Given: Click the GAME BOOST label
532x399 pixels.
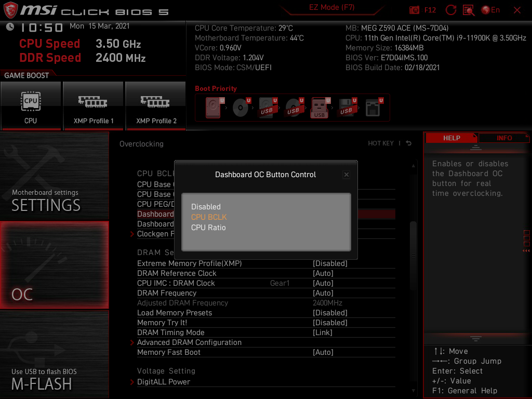Looking at the screenshot, I should pyautogui.click(x=26, y=75).
